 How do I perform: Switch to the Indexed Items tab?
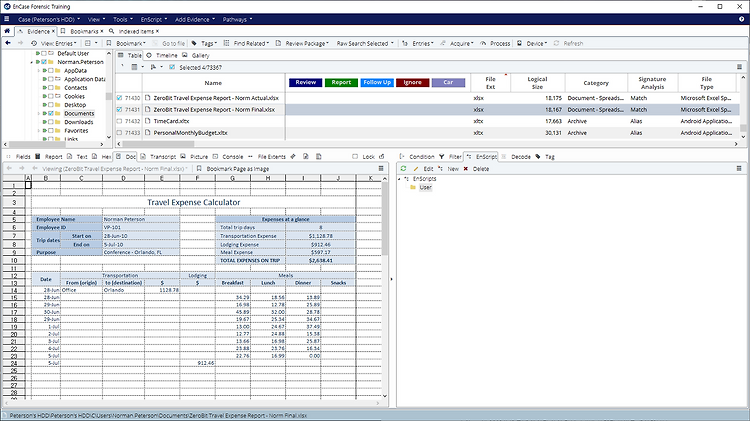coord(133,31)
